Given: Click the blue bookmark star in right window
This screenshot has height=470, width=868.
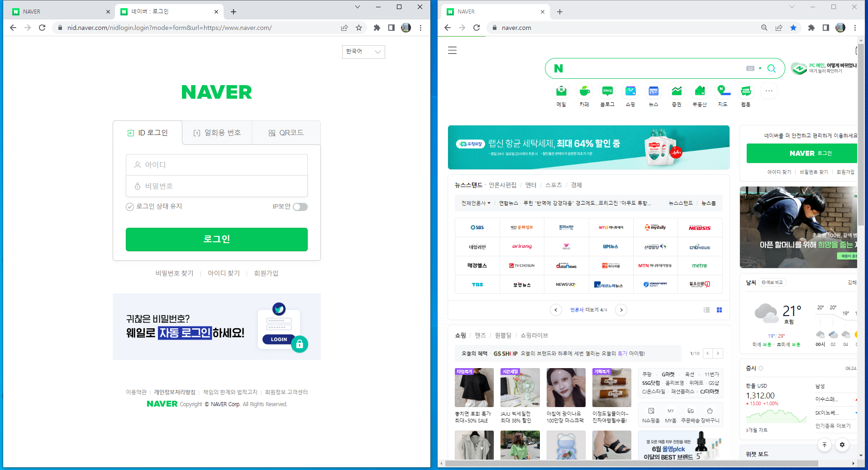Looking at the screenshot, I should 793,28.
